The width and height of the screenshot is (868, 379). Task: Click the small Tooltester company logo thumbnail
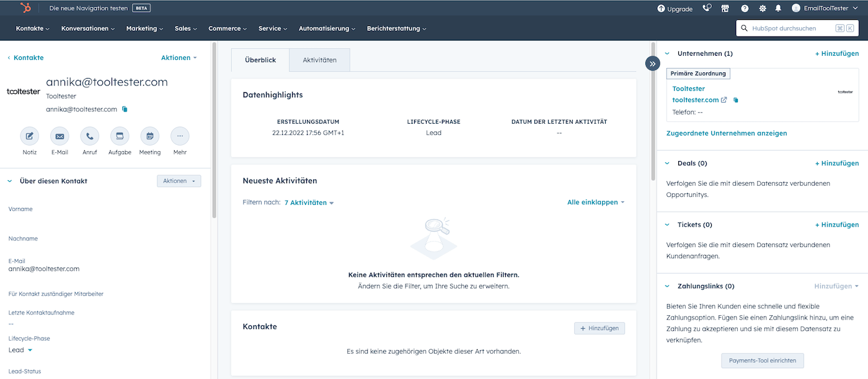coord(845,92)
